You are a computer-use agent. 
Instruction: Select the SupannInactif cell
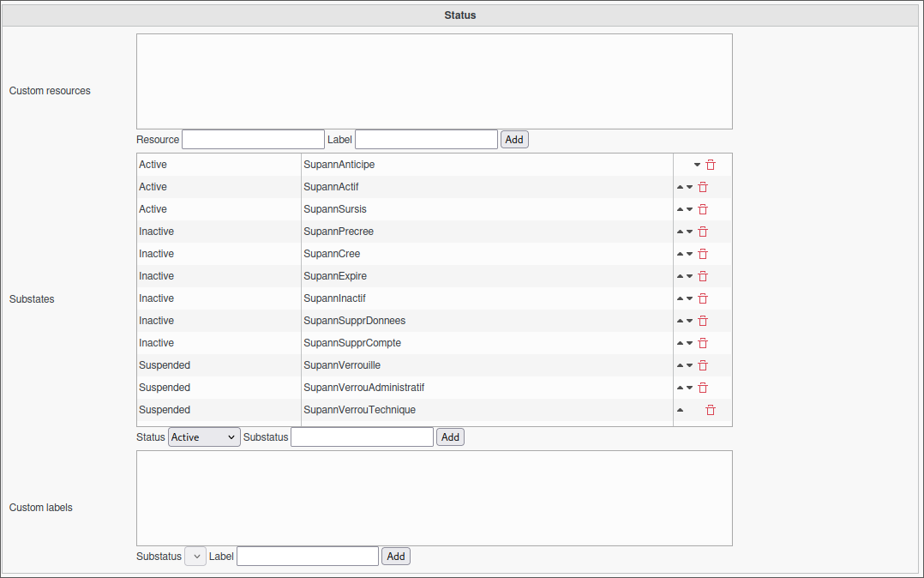[487, 298]
